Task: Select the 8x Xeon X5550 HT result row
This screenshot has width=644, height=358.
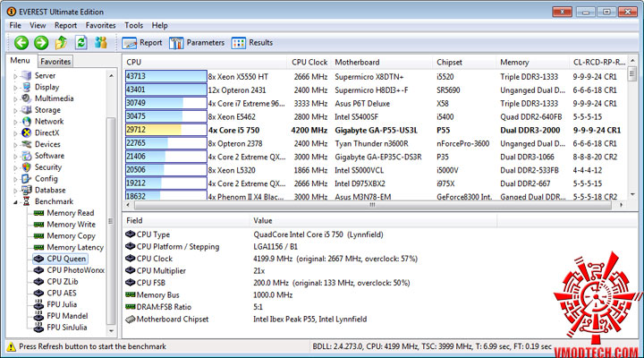Action: pos(376,76)
